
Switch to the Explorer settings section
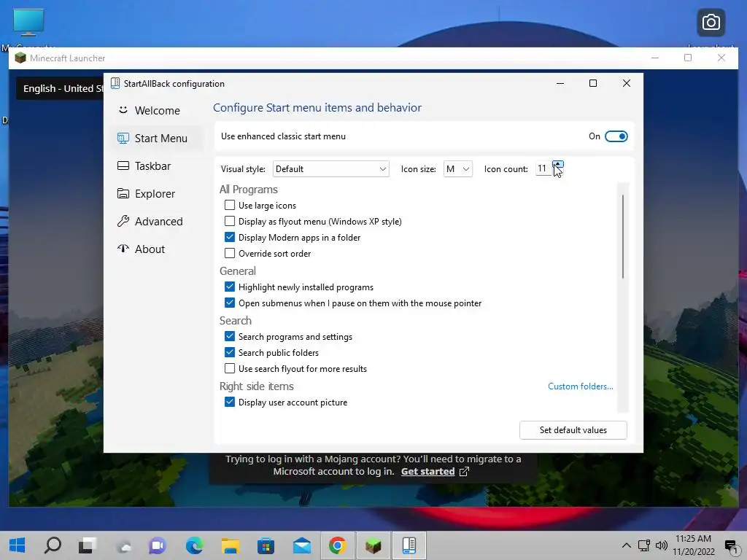(x=147, y=194)
